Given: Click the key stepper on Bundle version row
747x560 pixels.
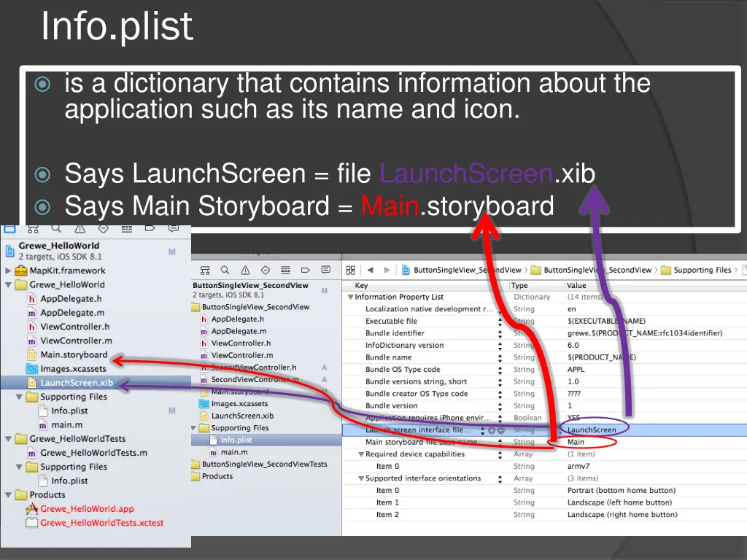Looking at the screenshot, I should coord(500,405).
